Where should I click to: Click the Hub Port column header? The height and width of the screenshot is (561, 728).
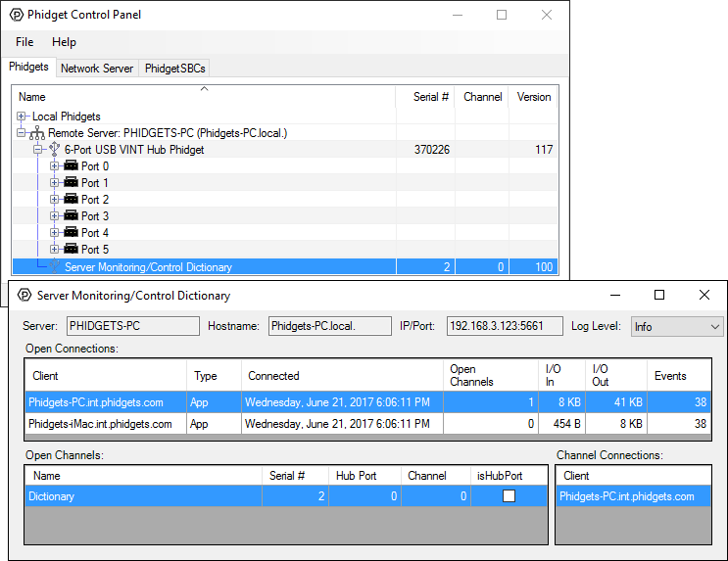tap(364, 476)
